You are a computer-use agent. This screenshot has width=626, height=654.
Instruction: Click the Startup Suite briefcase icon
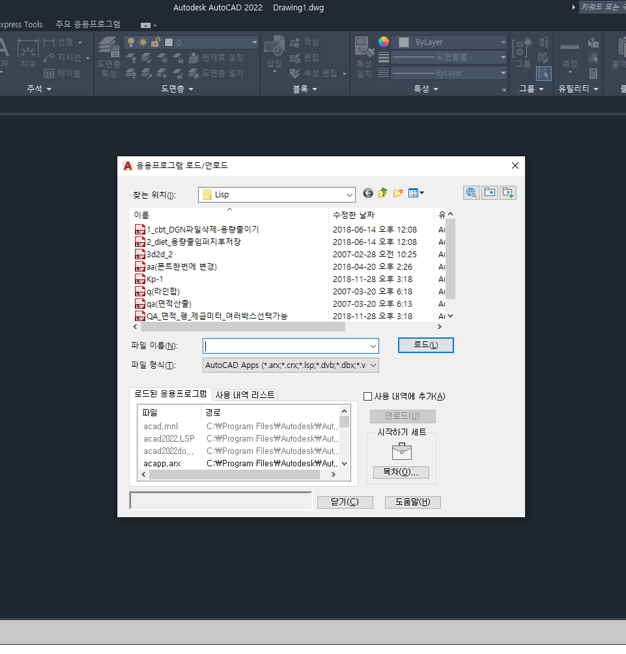point(402,451)
